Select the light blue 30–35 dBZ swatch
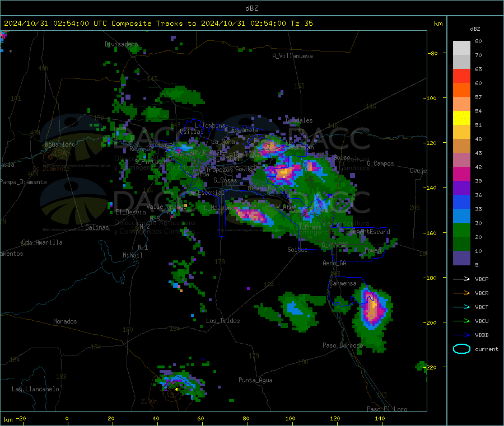 click(461, 216)
